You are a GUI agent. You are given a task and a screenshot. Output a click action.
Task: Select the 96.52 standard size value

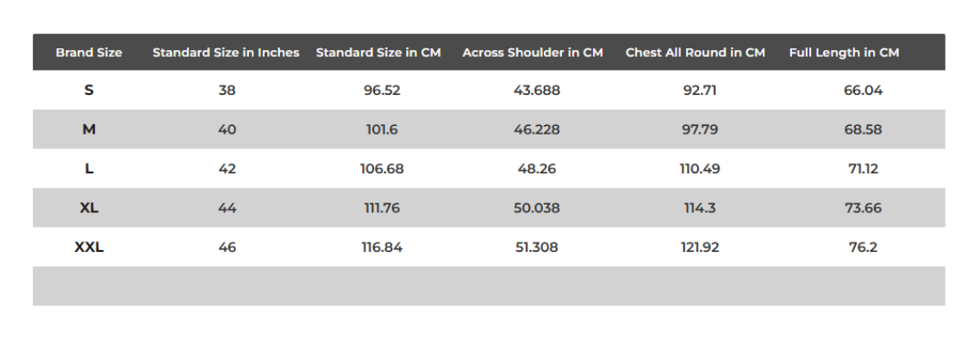pos(382,90)
